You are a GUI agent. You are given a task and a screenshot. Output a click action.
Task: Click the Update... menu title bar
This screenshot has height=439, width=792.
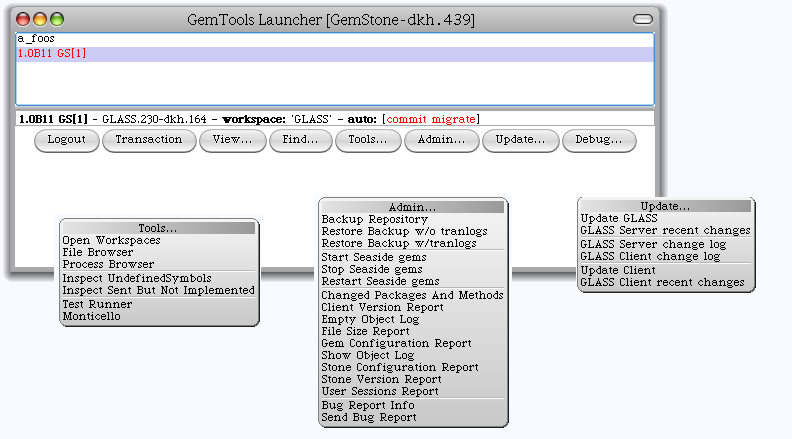click(666, 206)
